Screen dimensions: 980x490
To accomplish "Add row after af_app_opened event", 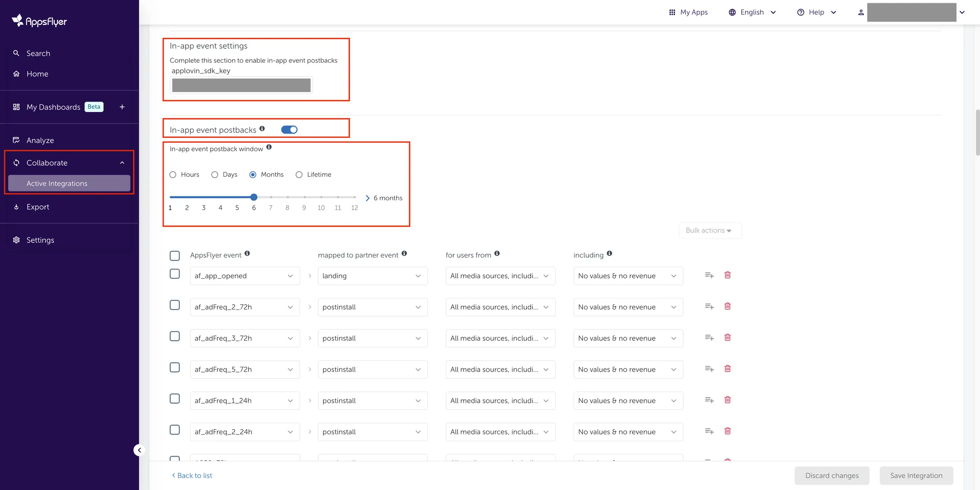I will tap(710, 275).
